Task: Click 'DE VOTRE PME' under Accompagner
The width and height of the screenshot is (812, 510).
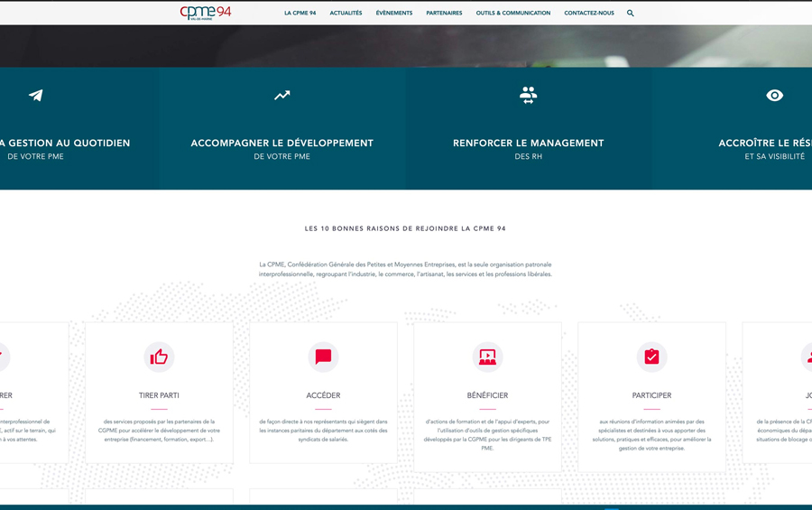Action: point(281,156)
